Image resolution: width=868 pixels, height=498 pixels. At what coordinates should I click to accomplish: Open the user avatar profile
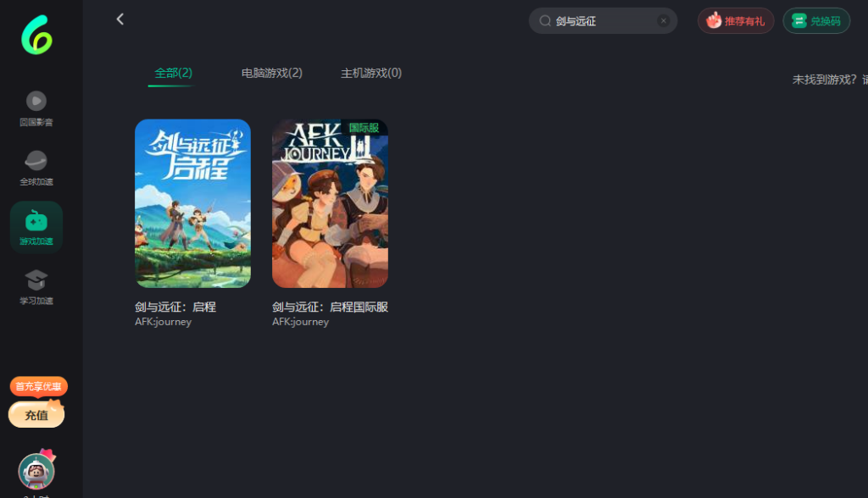(36, 471)
